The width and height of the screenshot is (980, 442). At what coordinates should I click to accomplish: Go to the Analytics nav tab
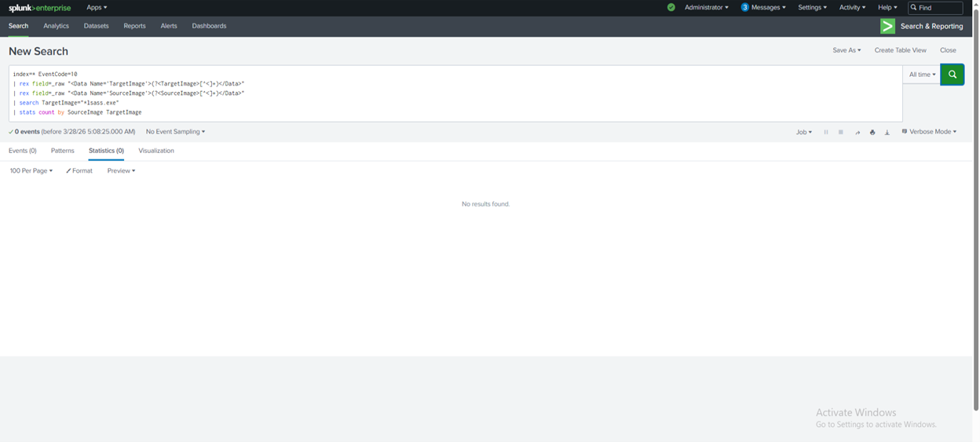coord(56,26)
